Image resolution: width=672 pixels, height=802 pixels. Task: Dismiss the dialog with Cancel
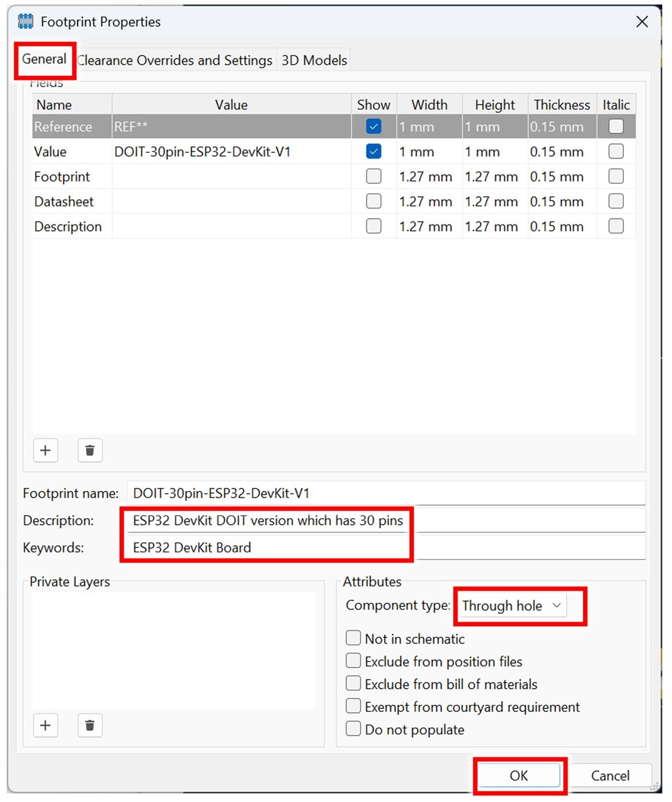pyautogui.click(x=610, y=776)
